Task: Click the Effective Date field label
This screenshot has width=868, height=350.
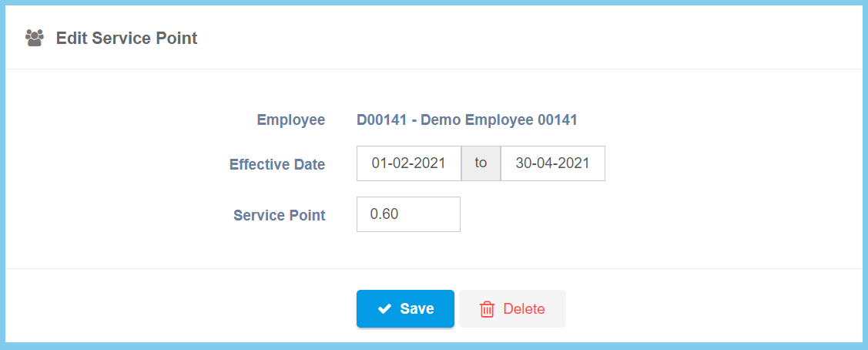Action: tap(276, 164)
